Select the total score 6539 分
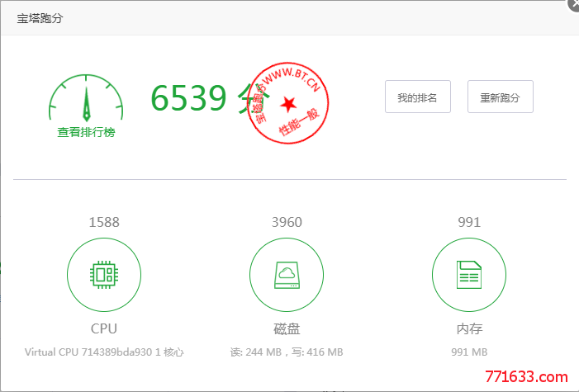 tap(211, 98)
